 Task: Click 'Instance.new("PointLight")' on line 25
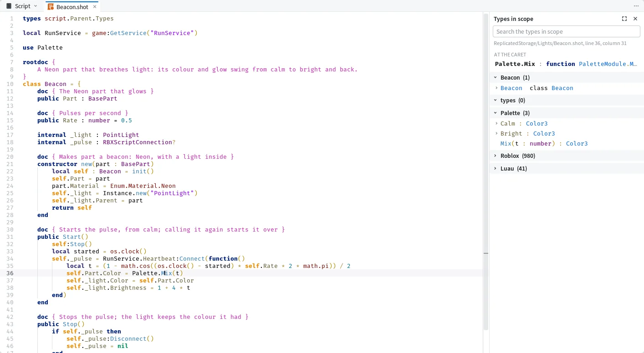click(x=150, y=193)
